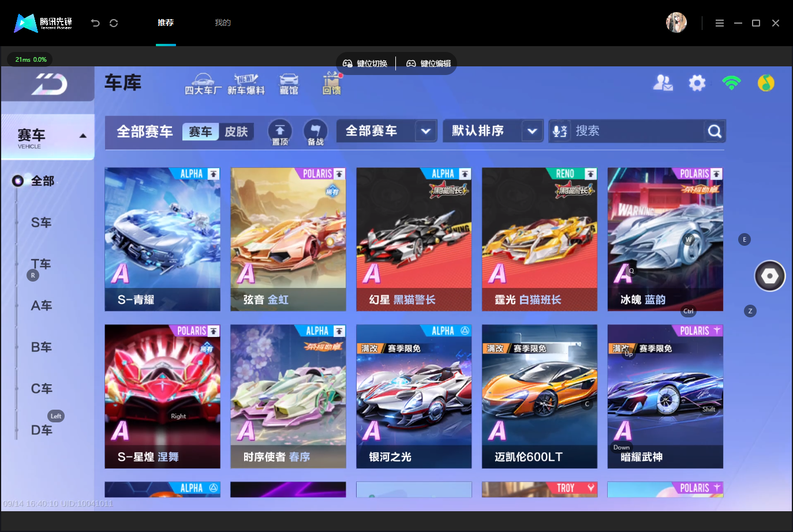Switch to the 推荐 tab
793x532 pixels.
[x=166, y=23]
